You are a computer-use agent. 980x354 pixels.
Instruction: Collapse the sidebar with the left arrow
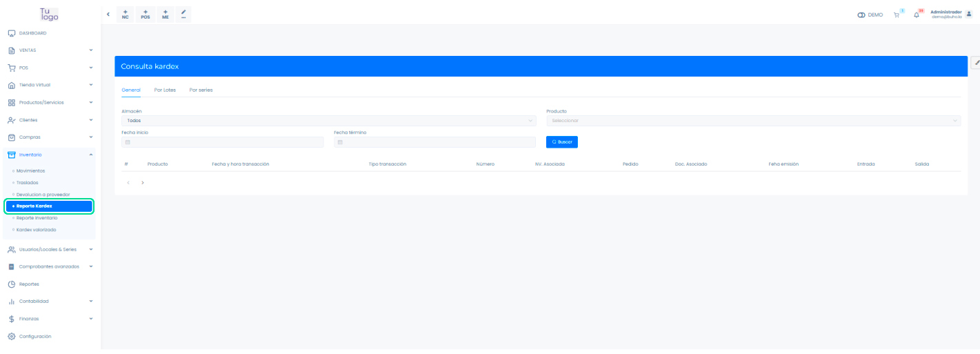(x=108, y=14)
